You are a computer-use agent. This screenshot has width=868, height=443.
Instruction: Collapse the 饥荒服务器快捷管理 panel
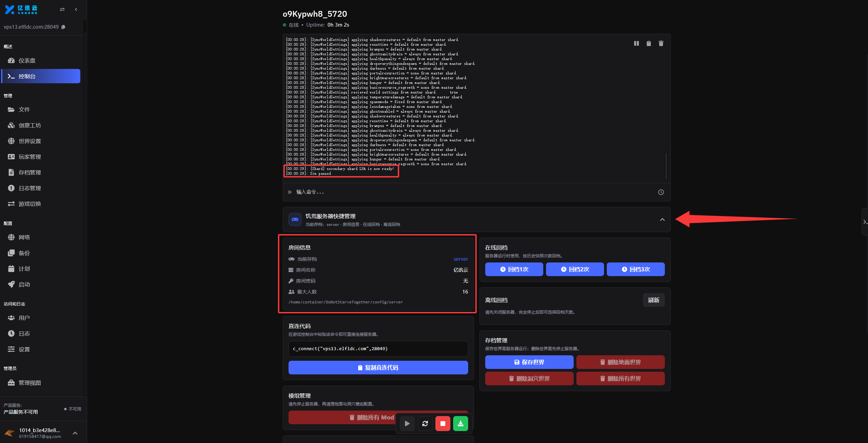pos(662,219)
